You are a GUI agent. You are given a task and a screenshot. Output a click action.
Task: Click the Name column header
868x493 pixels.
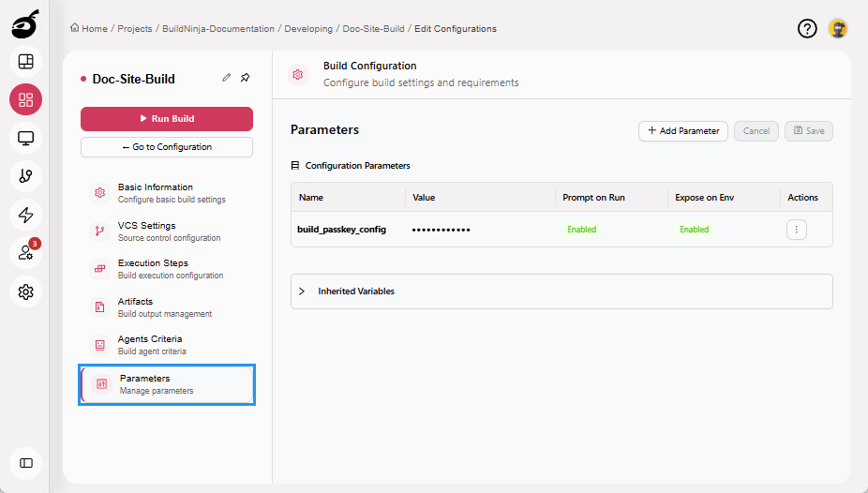pyautogui.click(x=311, y=198)
